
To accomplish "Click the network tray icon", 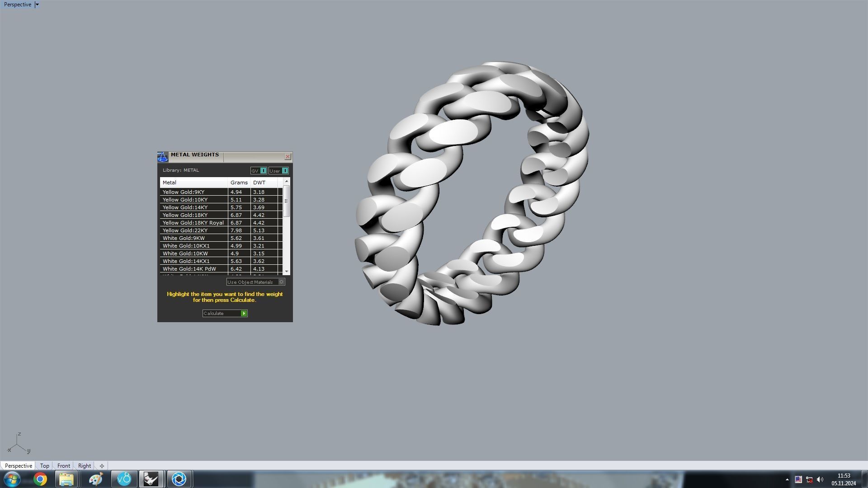I will point(809,479).
